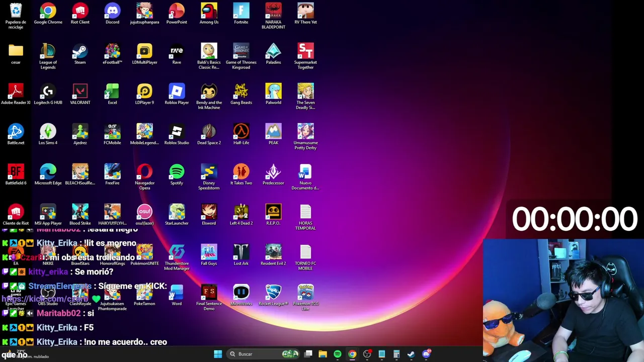
Task: Launch Google Chrome desktop shortcut
Action: 48,14
